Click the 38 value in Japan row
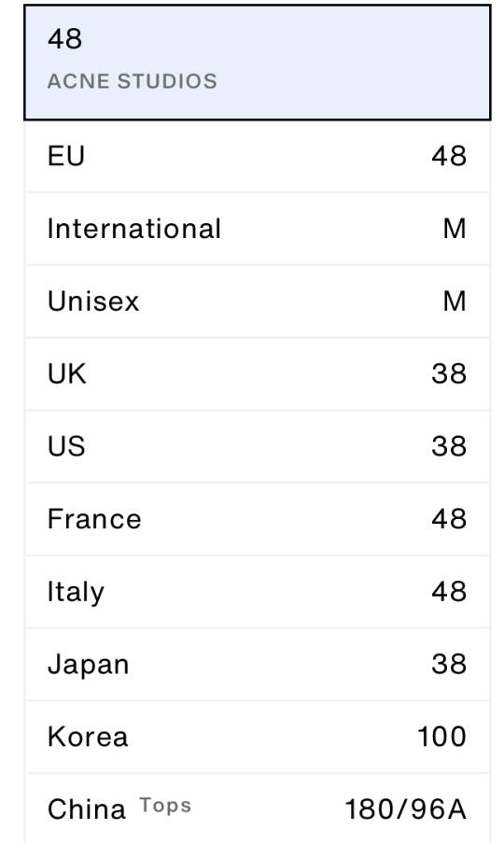The image size is (504, 843). [449, 664]
